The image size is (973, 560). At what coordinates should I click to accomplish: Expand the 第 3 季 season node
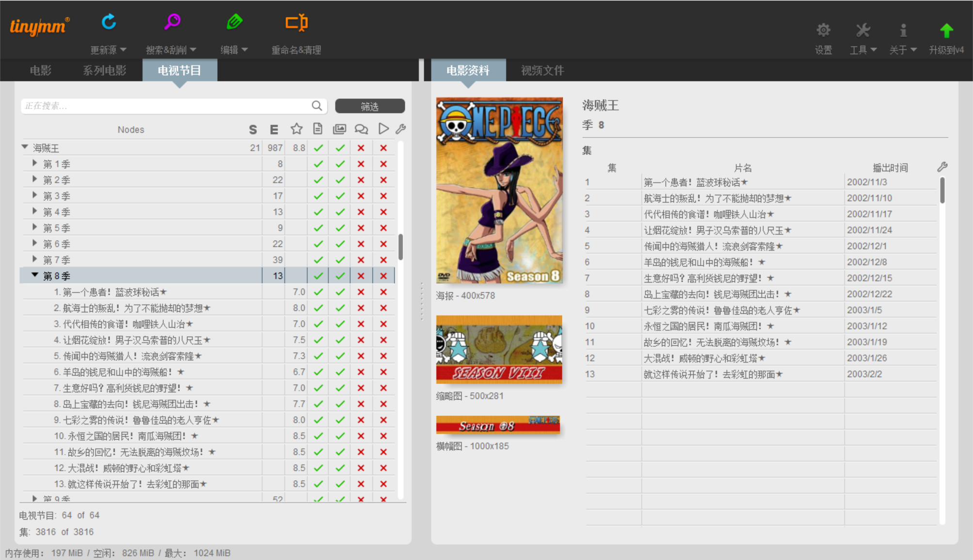pyautogui.click(x=35, y=195)
